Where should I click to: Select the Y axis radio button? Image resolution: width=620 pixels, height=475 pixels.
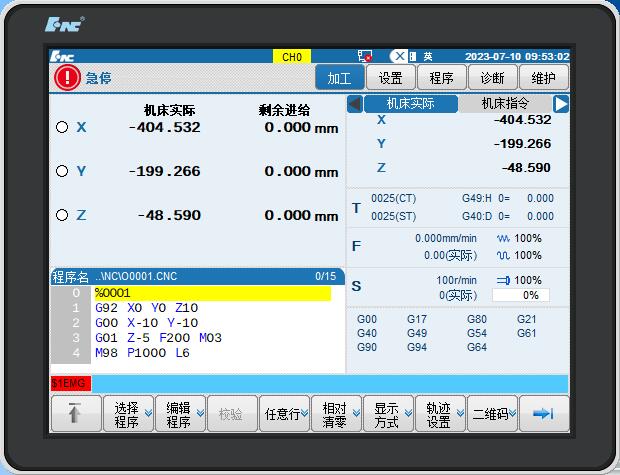point(62,171)
